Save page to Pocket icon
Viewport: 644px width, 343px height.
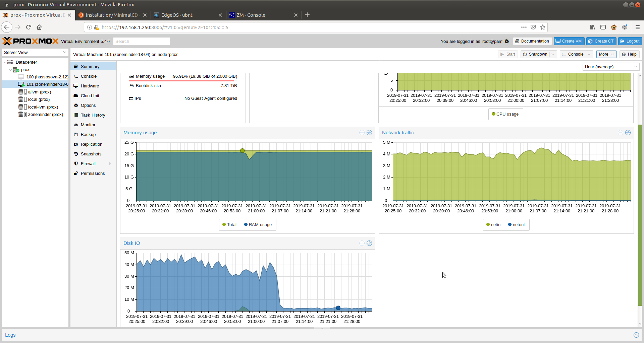(533, 27)
